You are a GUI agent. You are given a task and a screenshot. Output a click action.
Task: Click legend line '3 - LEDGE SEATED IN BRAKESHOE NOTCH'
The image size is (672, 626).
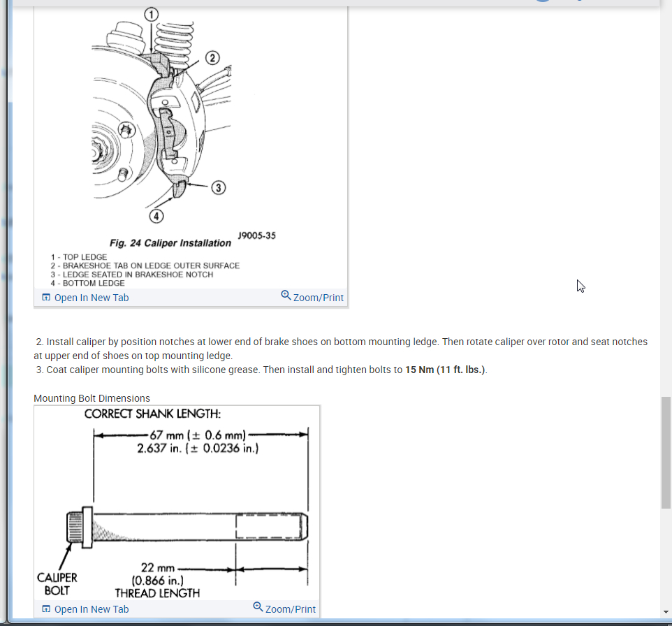click(x=131, y=275)
